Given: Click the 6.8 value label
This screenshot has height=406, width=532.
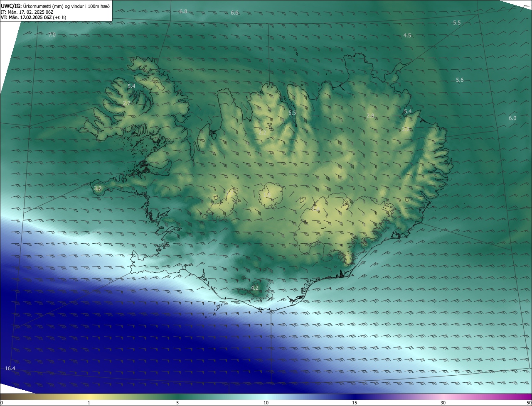Looking at the screenshot, I should pos(183,11).
